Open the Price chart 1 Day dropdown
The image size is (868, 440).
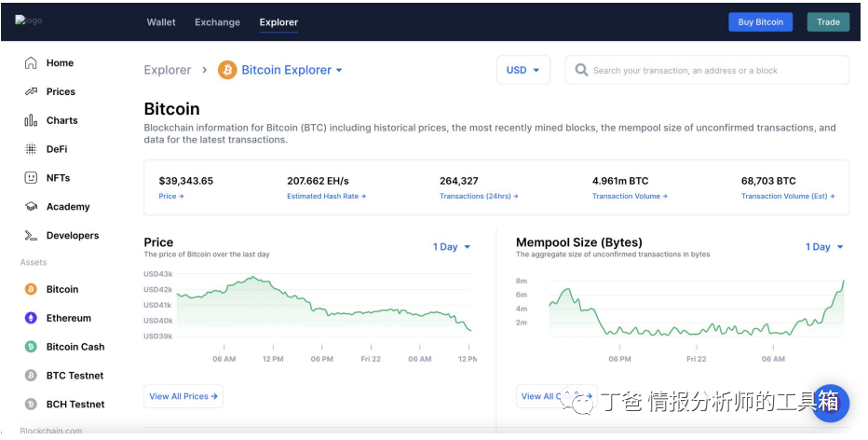[452, 247]
